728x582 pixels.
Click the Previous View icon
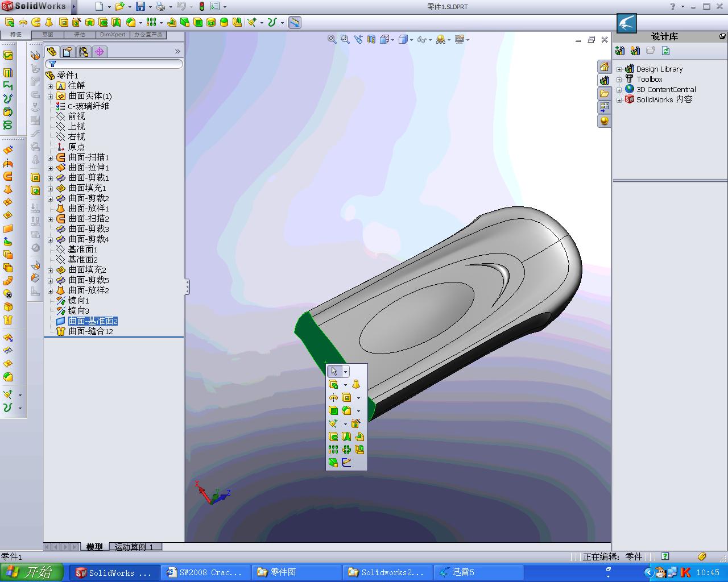pos(358,39)
